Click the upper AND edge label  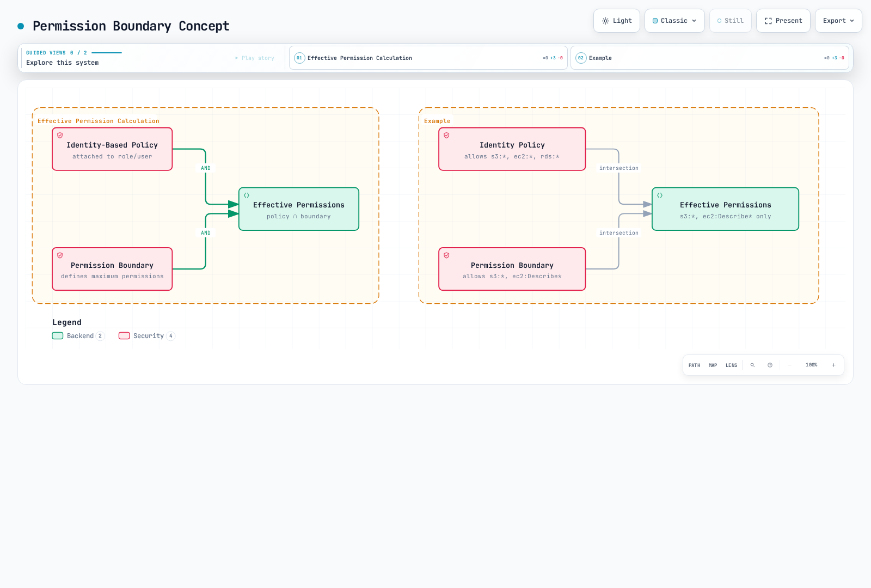(x=206, y=168)
